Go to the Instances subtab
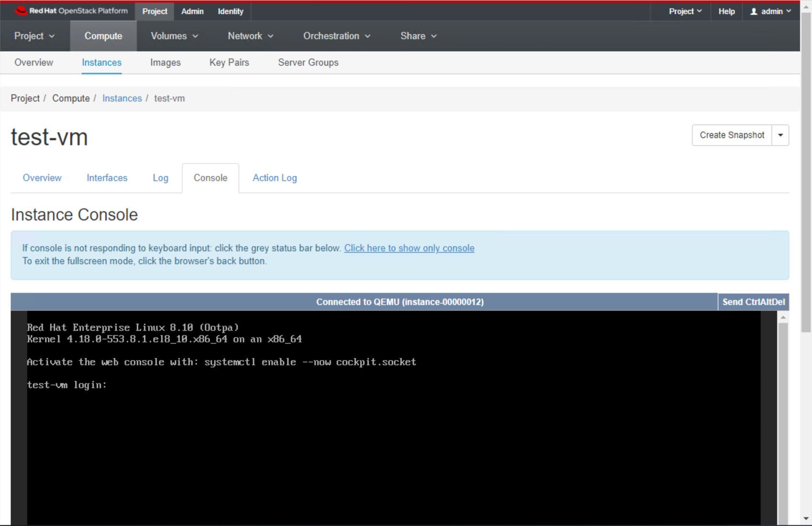 102,63
